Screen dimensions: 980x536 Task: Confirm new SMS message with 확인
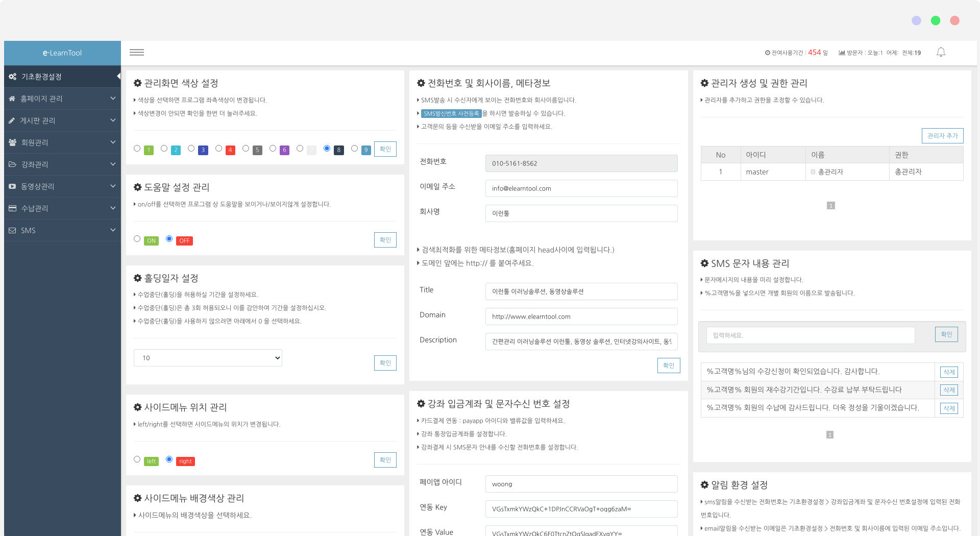click(x=946, y=334)
